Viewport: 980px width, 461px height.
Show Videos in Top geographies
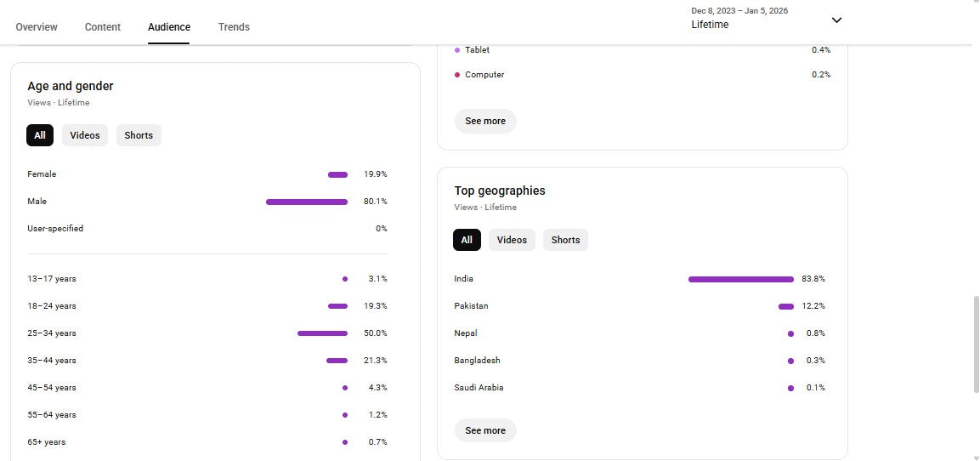pyautogui.click(x=512, y=240)
